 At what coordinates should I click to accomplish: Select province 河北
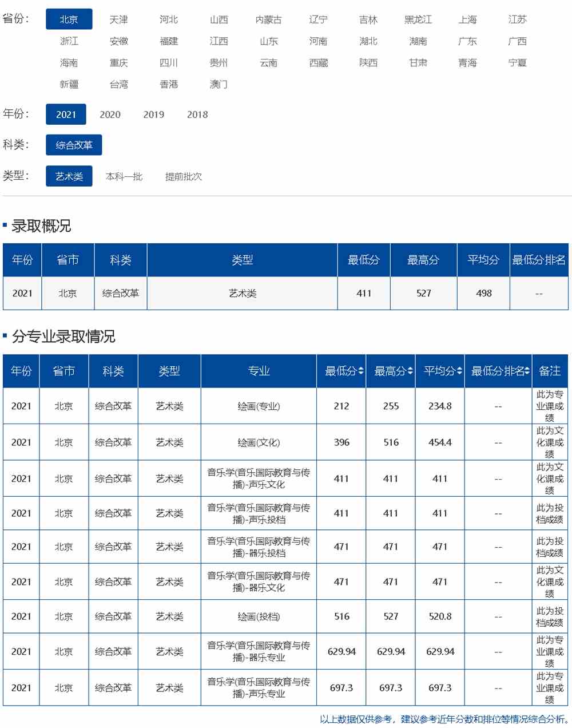point(169,19)
